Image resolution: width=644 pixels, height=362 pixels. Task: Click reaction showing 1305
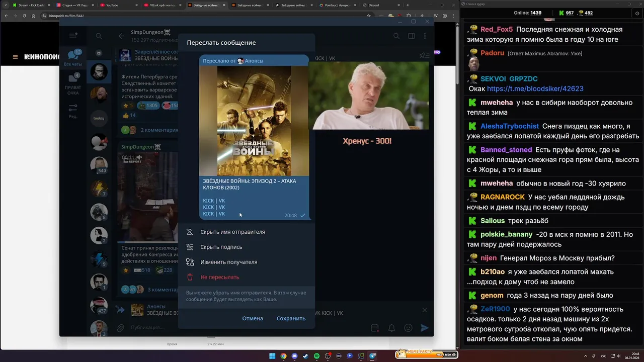148,106
